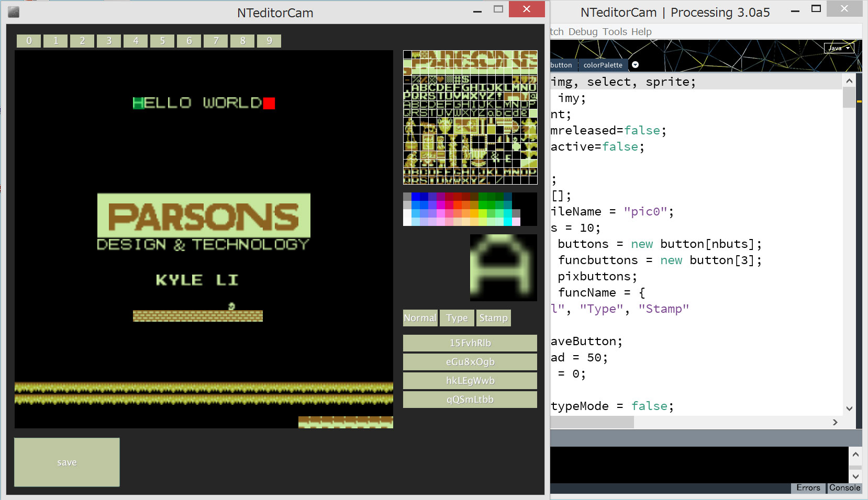
Task: Click the console scroll-down arrow
Action: (x=855, y=476)
